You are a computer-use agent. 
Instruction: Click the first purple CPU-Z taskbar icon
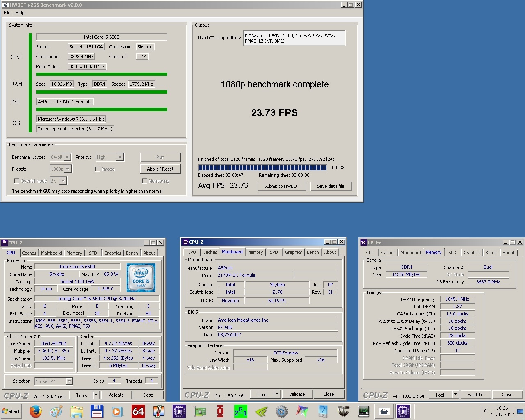179,411
